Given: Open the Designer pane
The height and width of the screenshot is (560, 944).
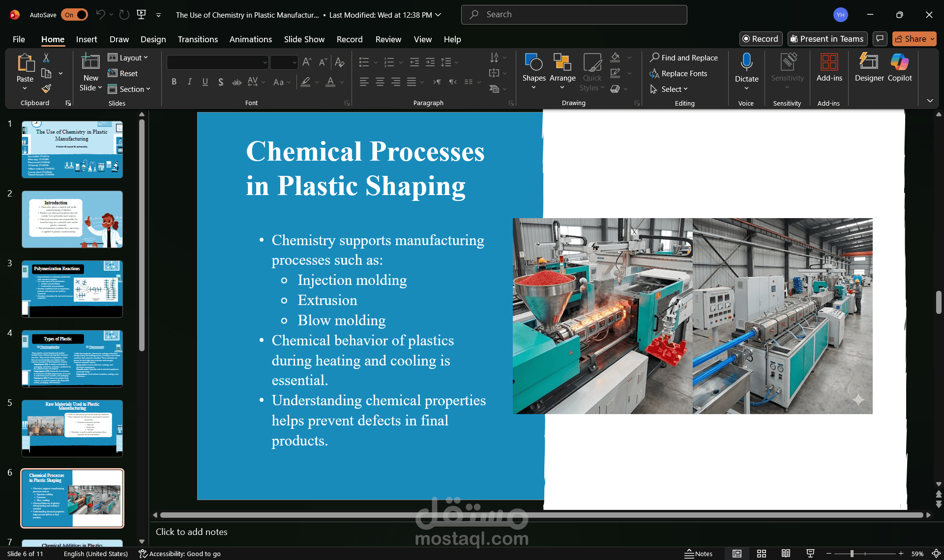Looking at the screenshot, I should click(x=869, y=68).
